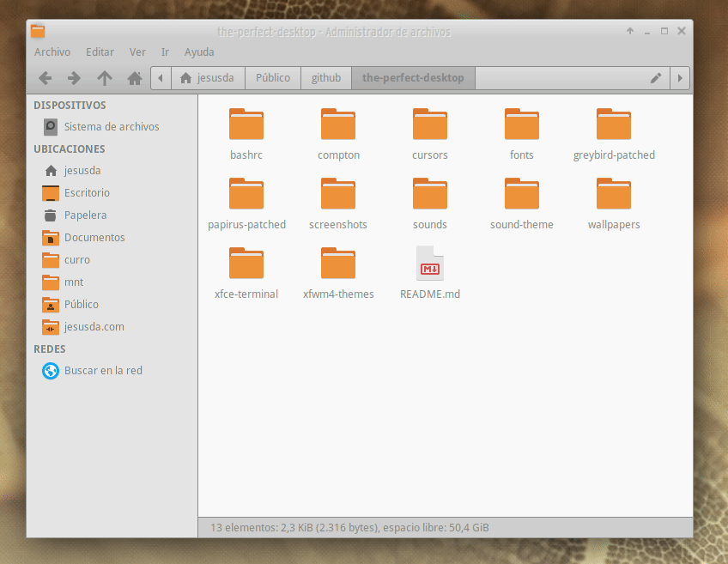Open the home folder from the toolbar house icon
Image resolution: width=728 pixels, height=564 pixels.
pyautogui.click(x=135, y=78)
